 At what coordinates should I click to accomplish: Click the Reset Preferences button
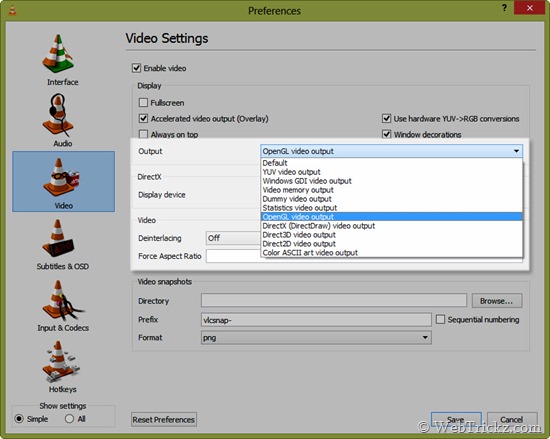pos(164,419)
